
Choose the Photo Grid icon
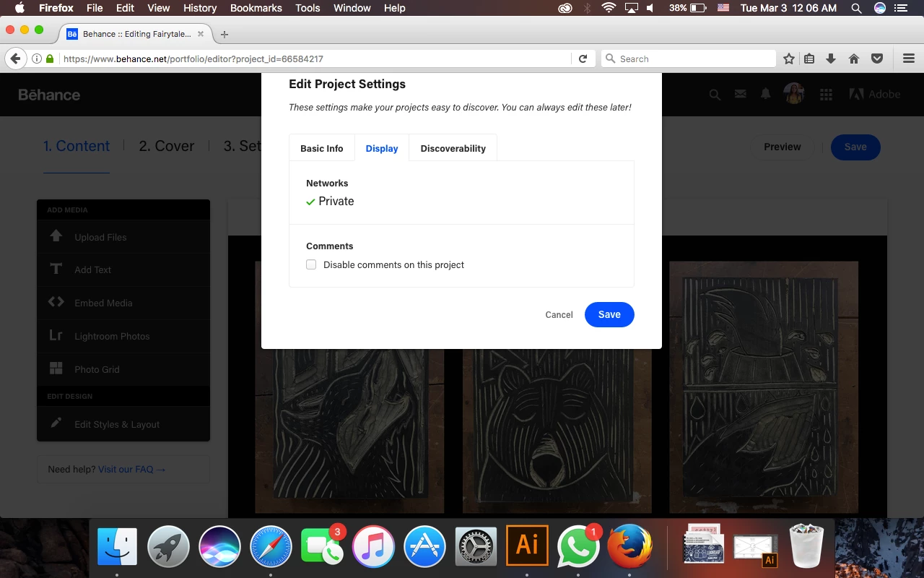pos(56,368)
